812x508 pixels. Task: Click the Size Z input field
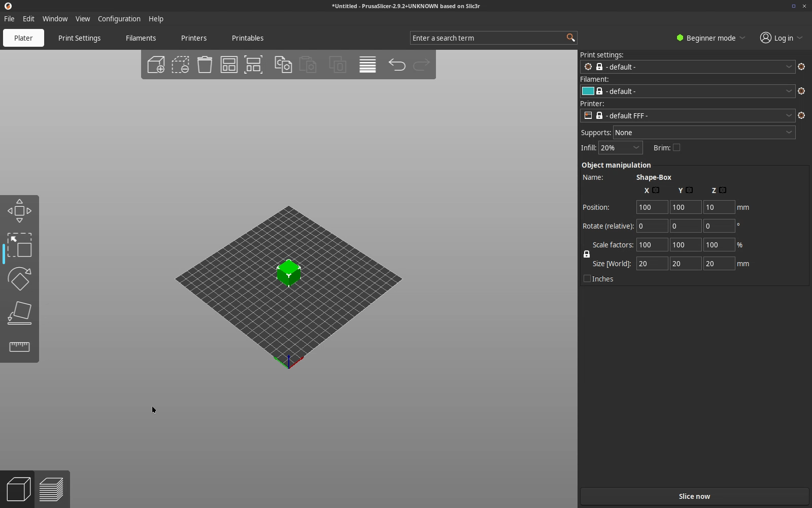(x=719, y=264)
